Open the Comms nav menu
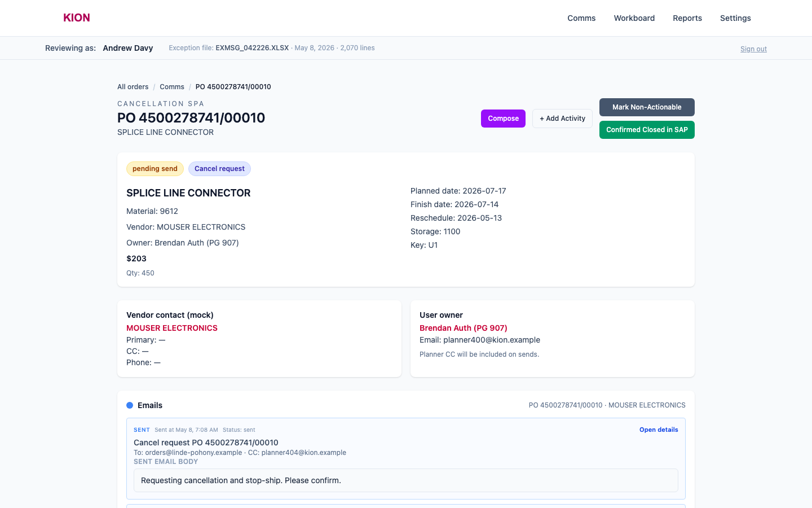Image resolution: width=812 pixels, height=508 pixels. point(581,18)
